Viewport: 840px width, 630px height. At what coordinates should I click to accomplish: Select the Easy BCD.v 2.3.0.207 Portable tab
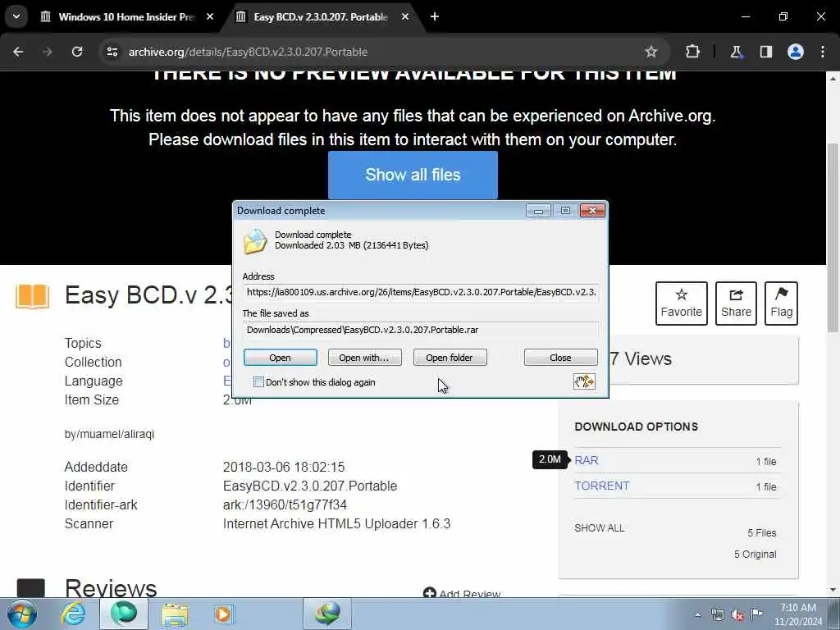pyautogui.click(x=321, y=17)
